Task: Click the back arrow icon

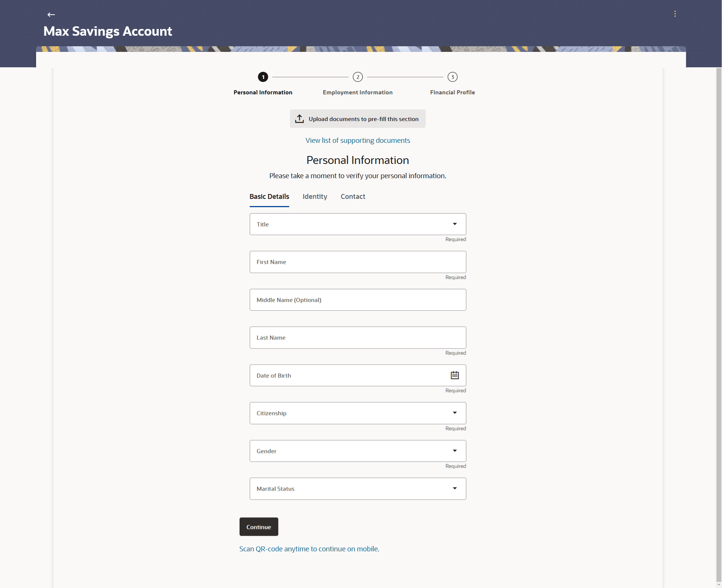Action: [51, 15]
